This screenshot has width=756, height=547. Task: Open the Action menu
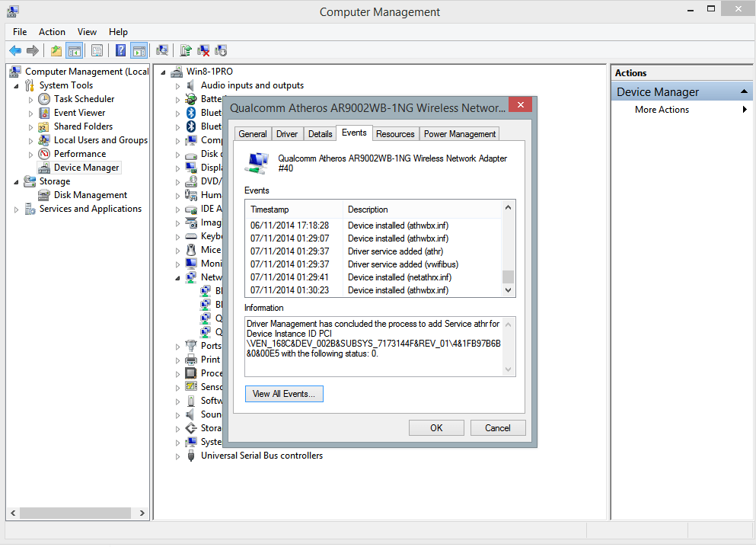[52, 32]
